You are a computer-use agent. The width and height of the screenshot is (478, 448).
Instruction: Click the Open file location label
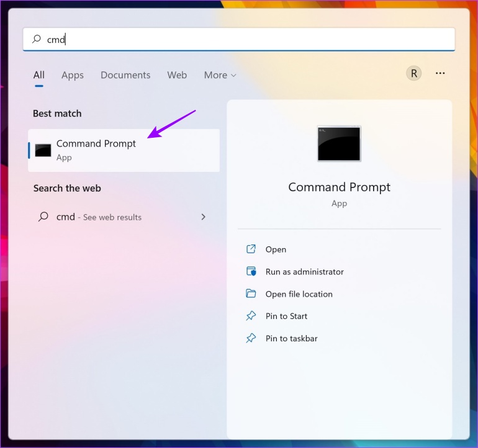(x=299, y=294)
